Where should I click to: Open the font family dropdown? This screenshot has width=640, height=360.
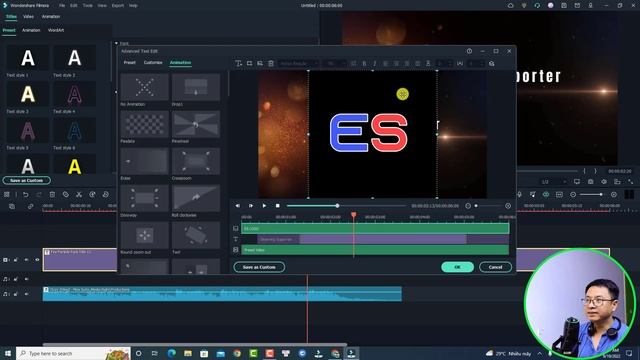[x=298, y=64]
